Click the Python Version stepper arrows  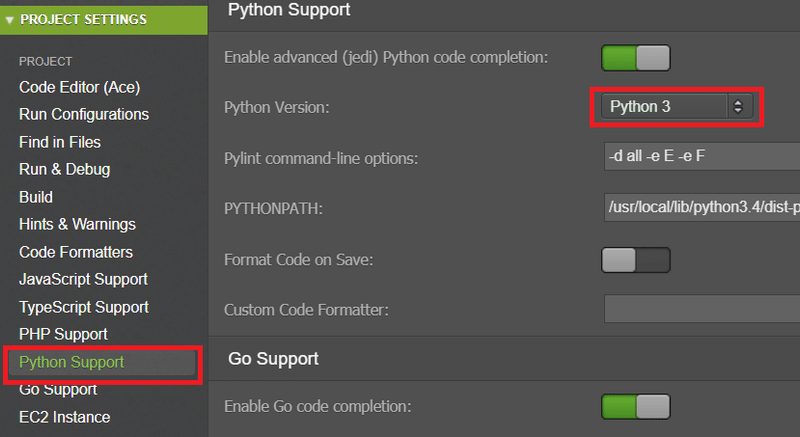pos(738,106)
